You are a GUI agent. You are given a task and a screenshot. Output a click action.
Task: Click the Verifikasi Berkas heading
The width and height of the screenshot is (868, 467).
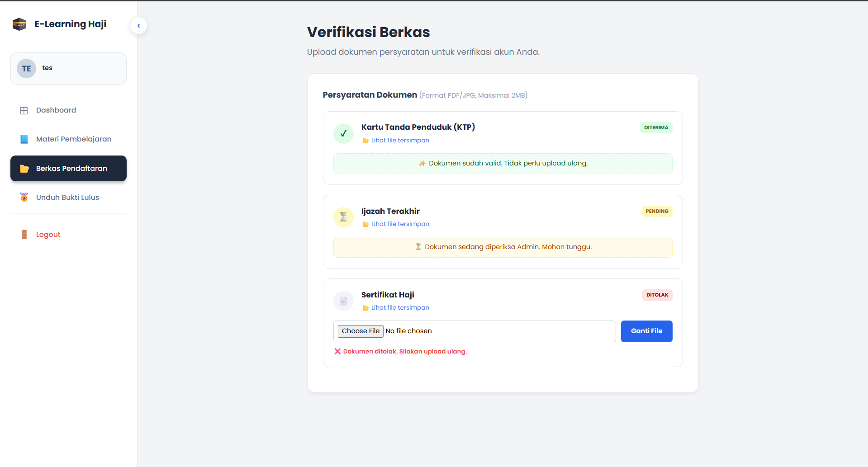[369, 32]
